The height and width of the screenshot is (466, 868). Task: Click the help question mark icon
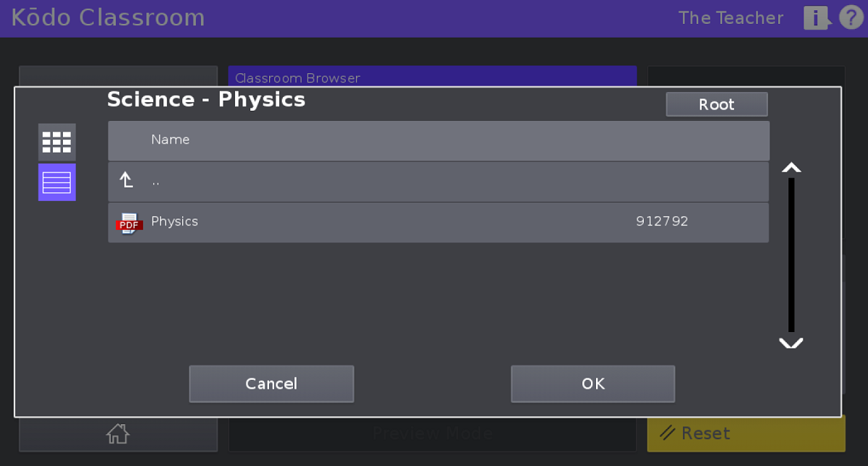pyautogui.click(x=849, y=17)
